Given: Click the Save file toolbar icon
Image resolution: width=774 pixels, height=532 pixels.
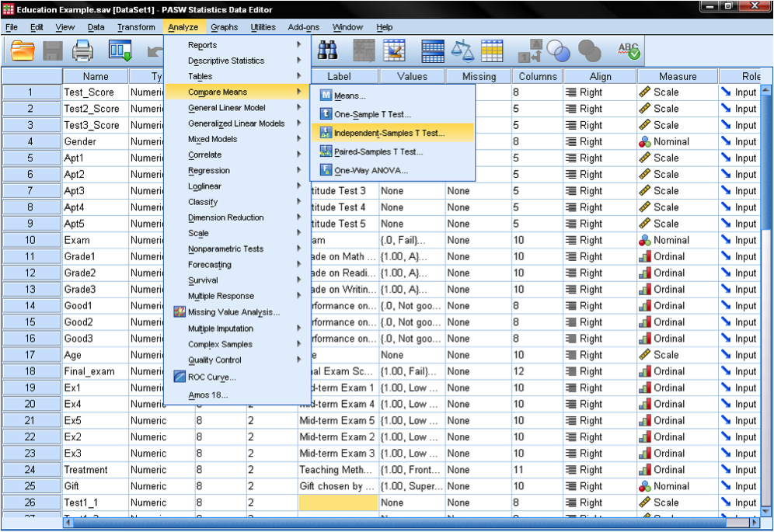Looking at the screenshot, I should [x=51, y=50].
